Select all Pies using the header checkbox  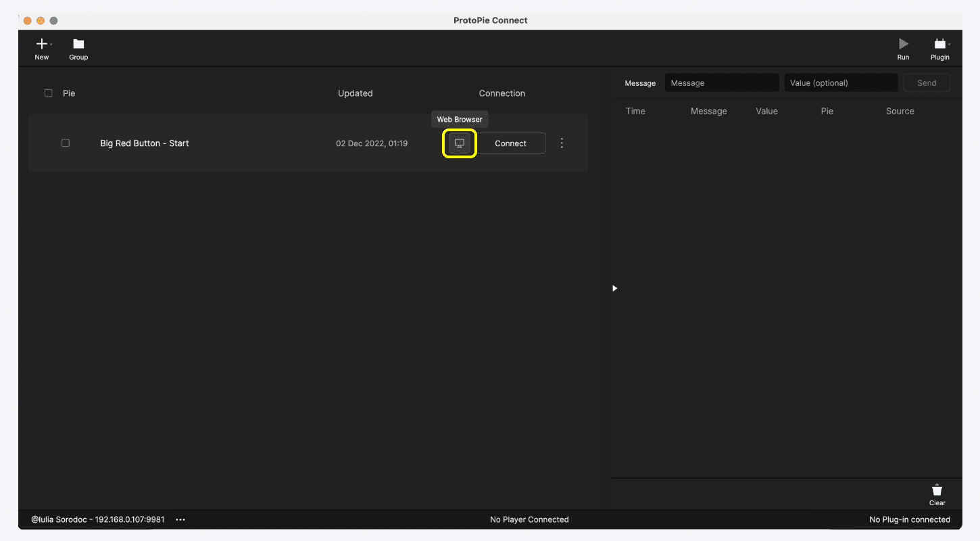coord(49,93)
